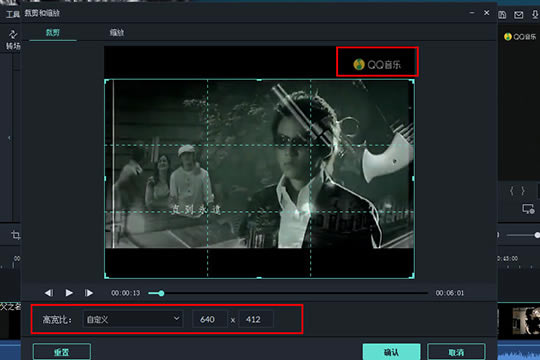The image size is (540, 360).
Task: Select the 裁剪 tab
Action: [x=53, y=32]
